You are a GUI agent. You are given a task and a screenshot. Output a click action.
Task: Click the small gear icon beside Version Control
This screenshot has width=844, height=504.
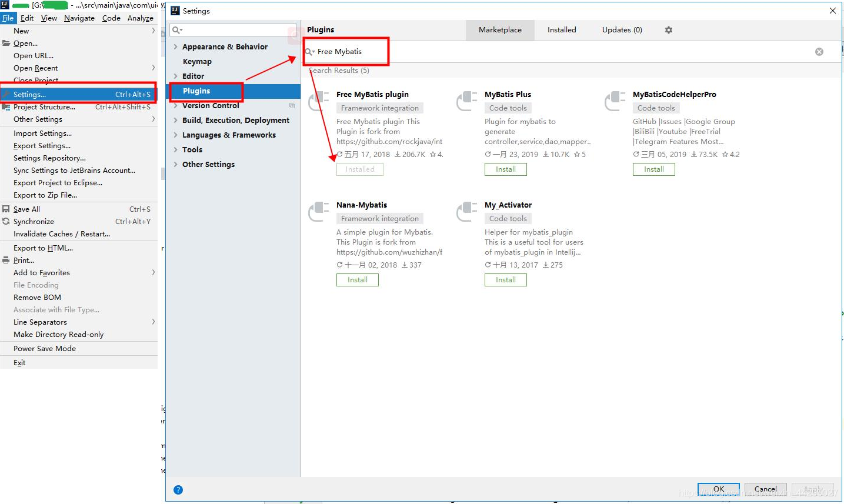tap(292, 105)
